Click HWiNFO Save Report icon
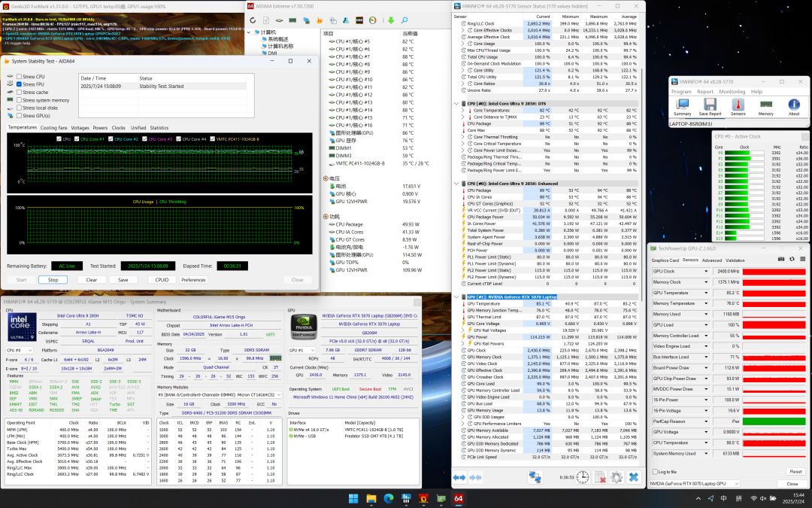 [x=710, y=107]
